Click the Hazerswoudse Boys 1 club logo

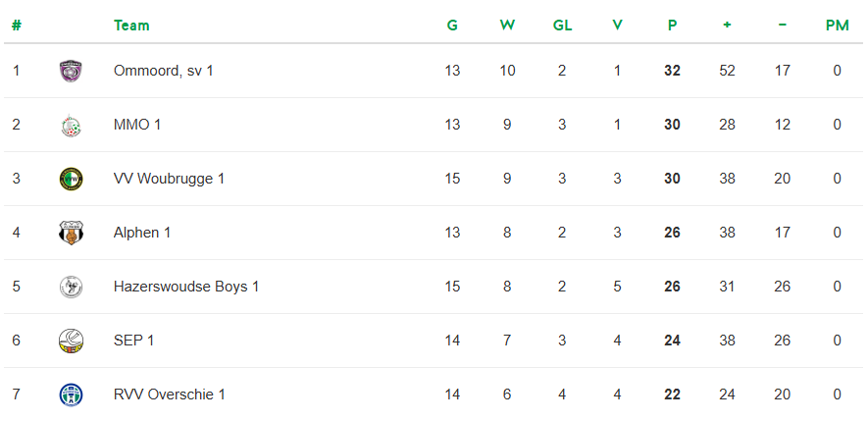click(x=71, y=287)
